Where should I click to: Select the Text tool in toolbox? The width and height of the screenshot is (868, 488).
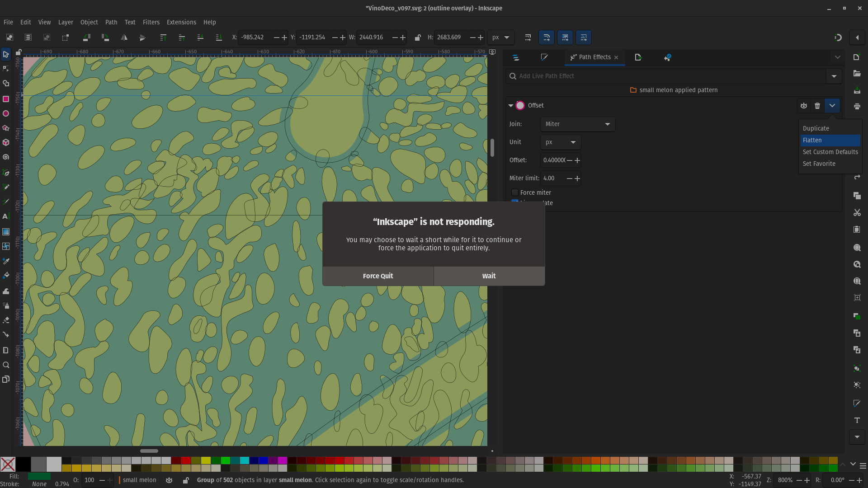pyautogui.click(x=6, y=216)
